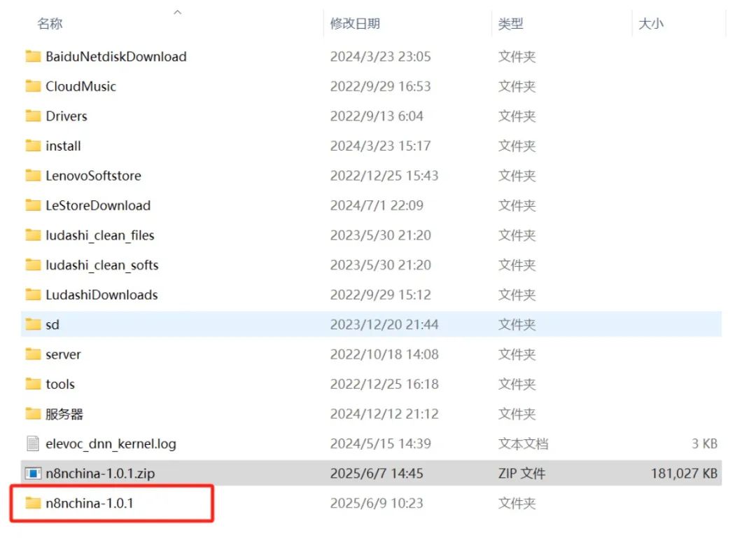The height and width of the screenshot is (545, 756).
Task: Click the LenovoSoftstore name text
Action: pos(94,176)
